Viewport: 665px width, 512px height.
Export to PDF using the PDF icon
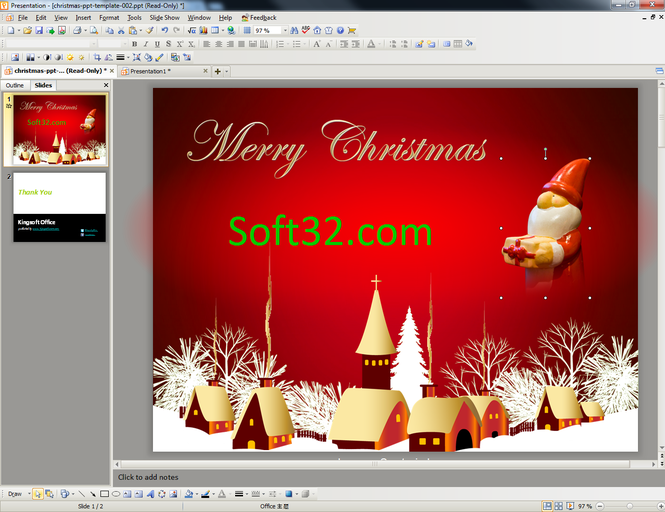pyautogui.click(x=62, y=31)
